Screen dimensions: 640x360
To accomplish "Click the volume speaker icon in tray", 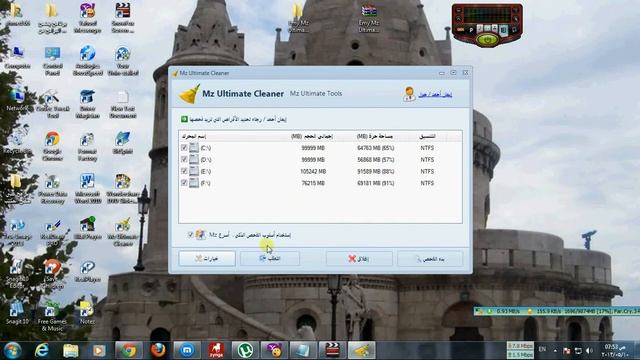I will click(589, 350).
